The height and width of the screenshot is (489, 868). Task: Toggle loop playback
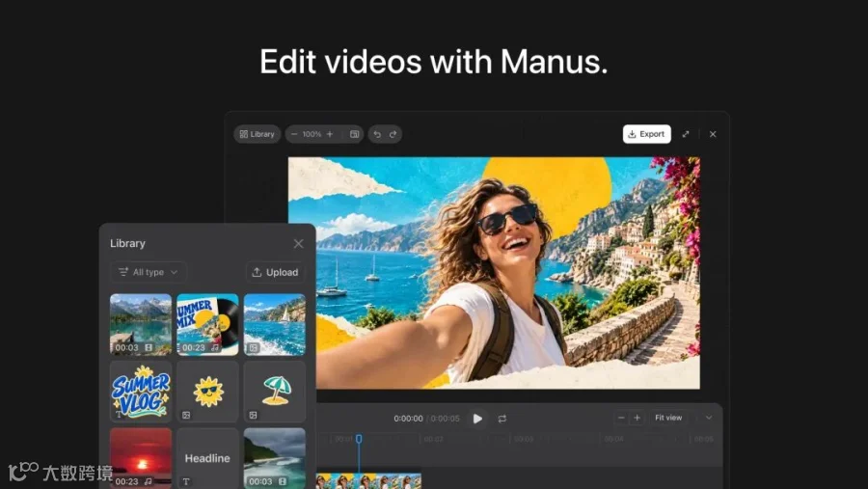[x=502, y=419]
